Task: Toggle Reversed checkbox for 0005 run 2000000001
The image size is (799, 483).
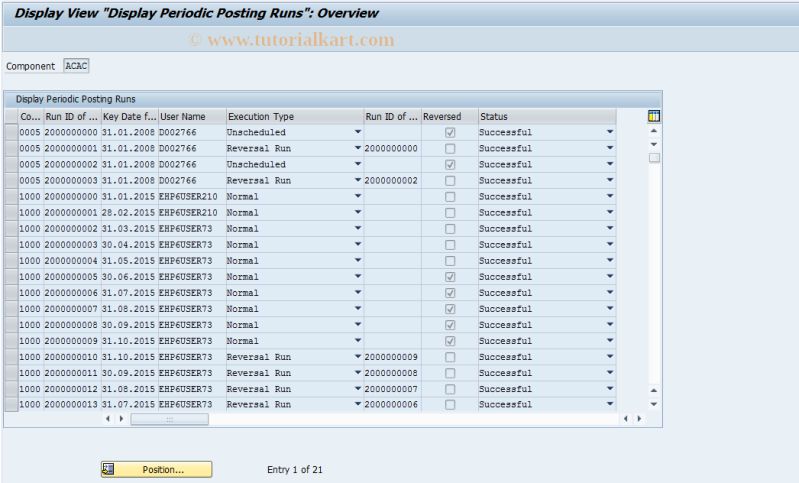Action: (450, 149)
